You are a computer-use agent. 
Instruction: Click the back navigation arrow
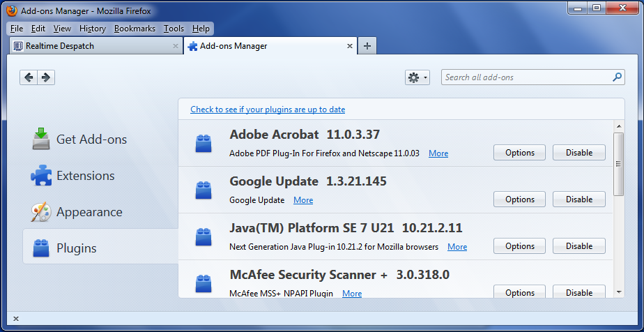(29, 77)
